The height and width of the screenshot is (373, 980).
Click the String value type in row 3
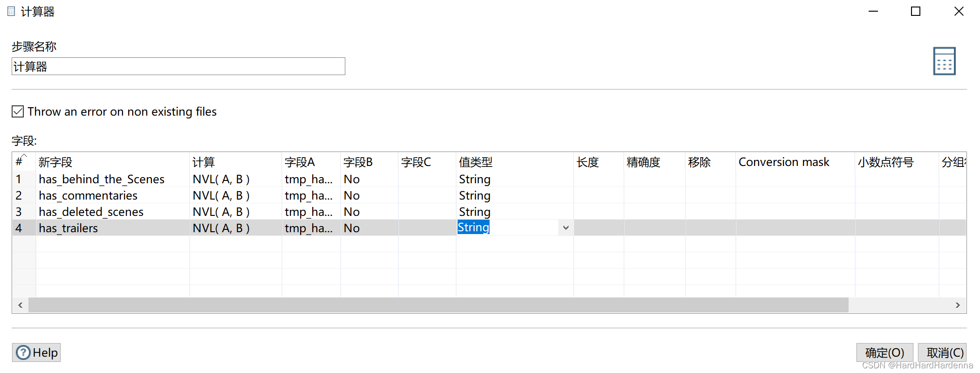[515, 212]
